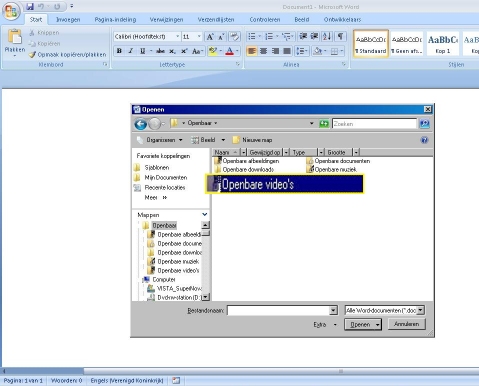Image resolution: width=479 pixels, height=386 pixels.
Task: Toggle underline formatting
Action: [x=142, y=51]
